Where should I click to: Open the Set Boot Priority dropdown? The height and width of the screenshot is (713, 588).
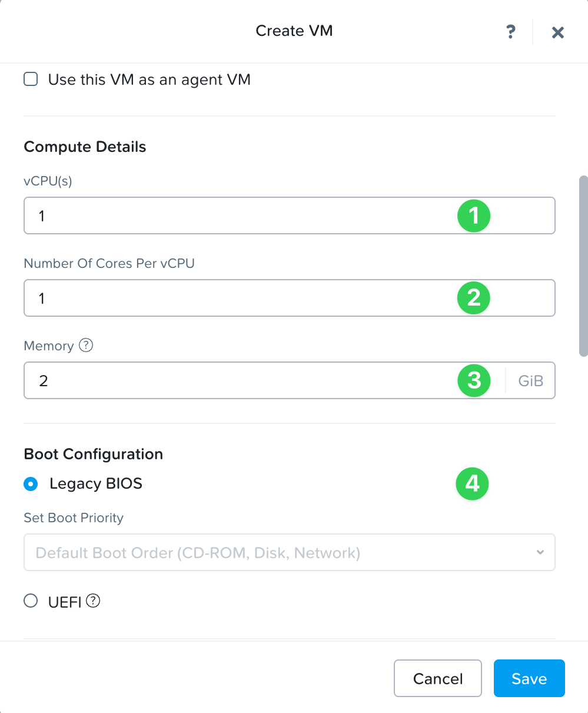pyautogui.click(x=283, y=552)
